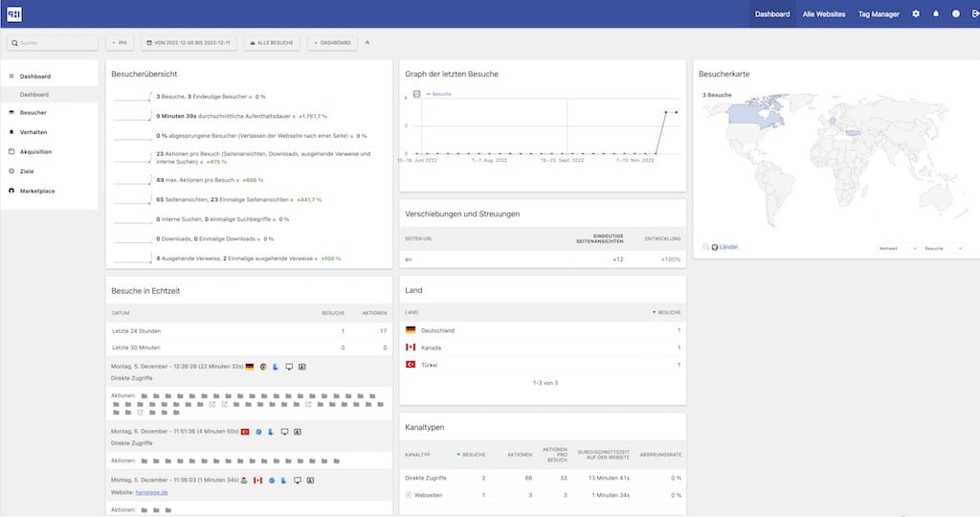Image resolution: width=980 pixels, height=517 pixels.
Task: Open the settings gear in top bar
Action: tap(916, 14)
